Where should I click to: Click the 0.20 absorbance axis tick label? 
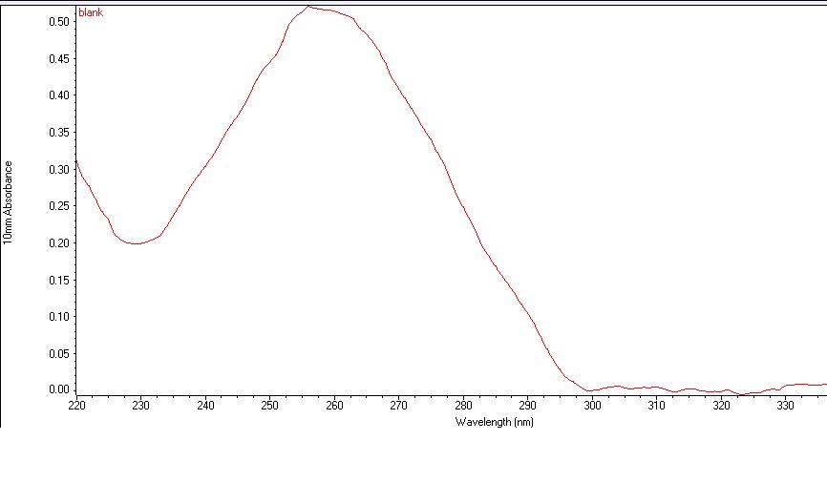[x=57, y=242]
